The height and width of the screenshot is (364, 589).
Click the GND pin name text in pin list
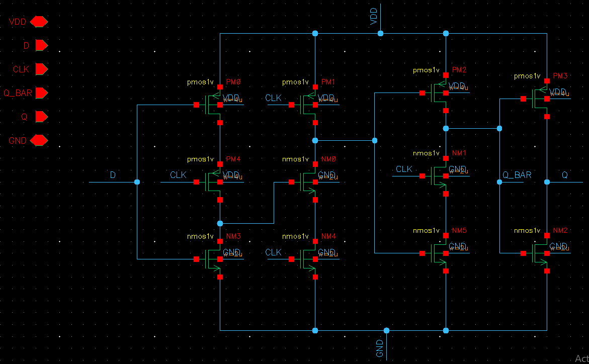[18, 141]
